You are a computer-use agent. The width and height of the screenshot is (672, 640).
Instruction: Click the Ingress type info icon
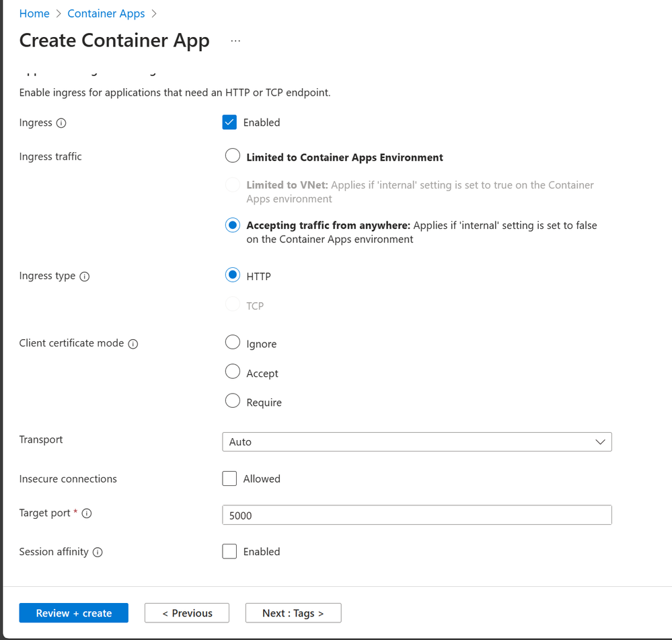point(85,277)
